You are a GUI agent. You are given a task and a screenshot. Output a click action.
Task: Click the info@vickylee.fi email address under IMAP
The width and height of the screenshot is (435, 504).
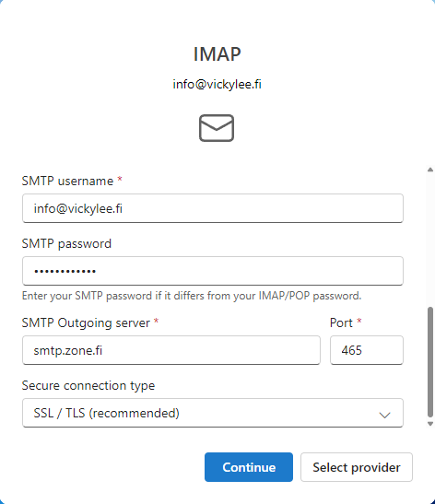217,84
